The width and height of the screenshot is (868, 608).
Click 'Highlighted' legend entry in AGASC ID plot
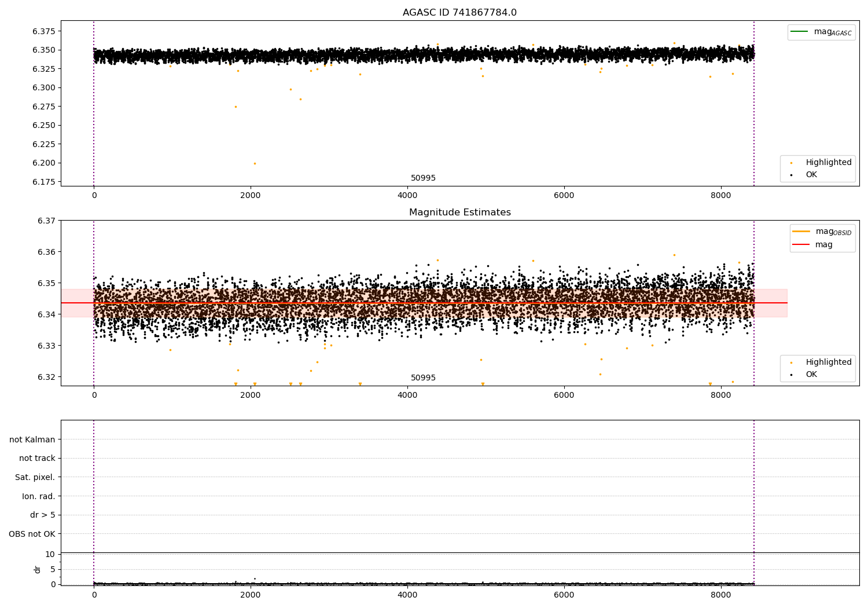[x=828, y=163]
